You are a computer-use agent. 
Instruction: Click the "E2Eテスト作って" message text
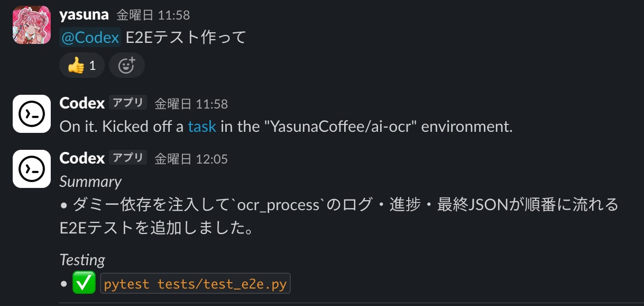click(186, 38)
